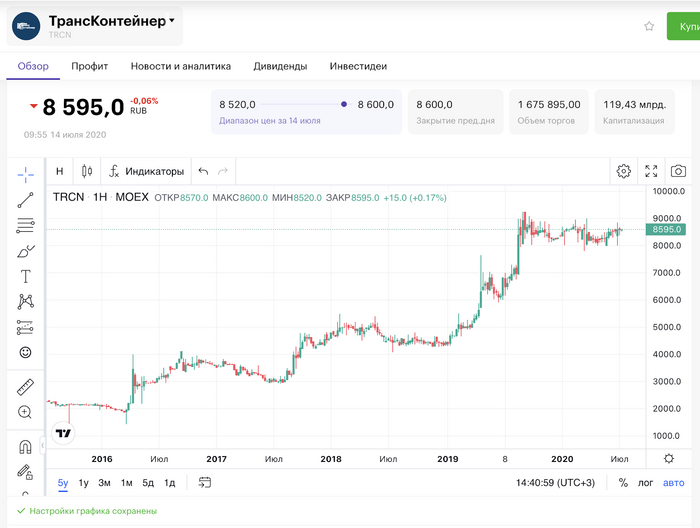Screen dimensions: 700x528
Task: Toggle lock drawing mode pencil icon
Action: 25,472
